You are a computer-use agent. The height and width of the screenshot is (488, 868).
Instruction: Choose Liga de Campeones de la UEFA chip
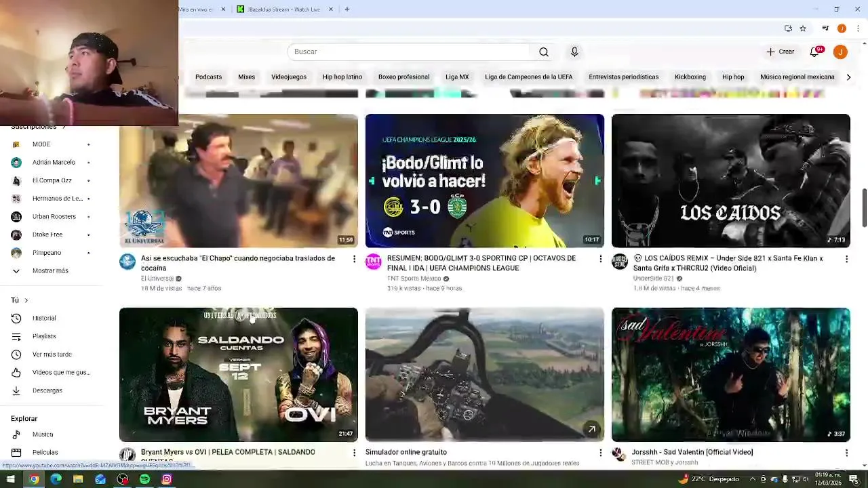[528, 77]
